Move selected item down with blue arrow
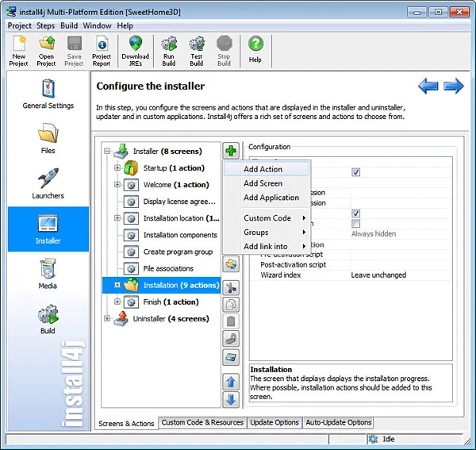The width and height of the screenshot is (476, 450). click(x=231, y=399)
